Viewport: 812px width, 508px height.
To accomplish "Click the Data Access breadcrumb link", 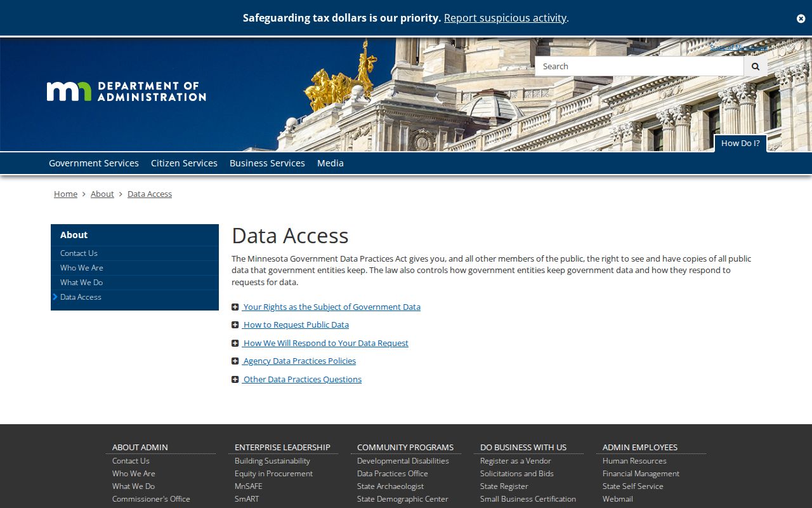I will 150,194.
